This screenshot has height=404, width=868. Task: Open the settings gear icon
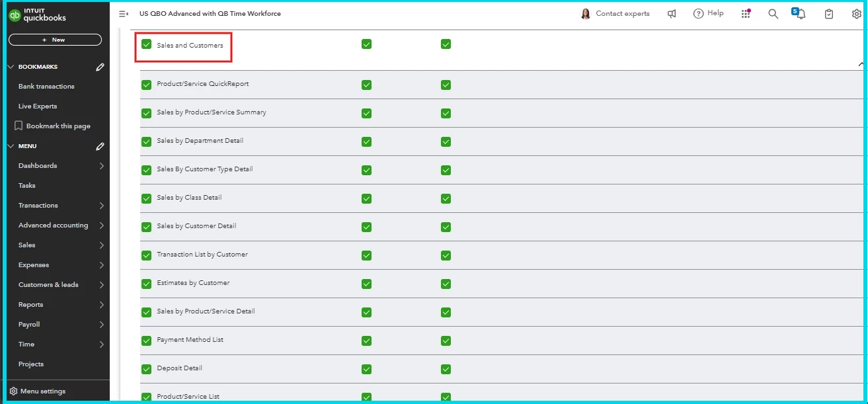(856, 14)
